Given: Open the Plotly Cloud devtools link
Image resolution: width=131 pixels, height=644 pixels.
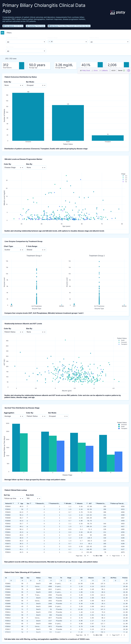Looking at the screenshot, I should 85,70.
